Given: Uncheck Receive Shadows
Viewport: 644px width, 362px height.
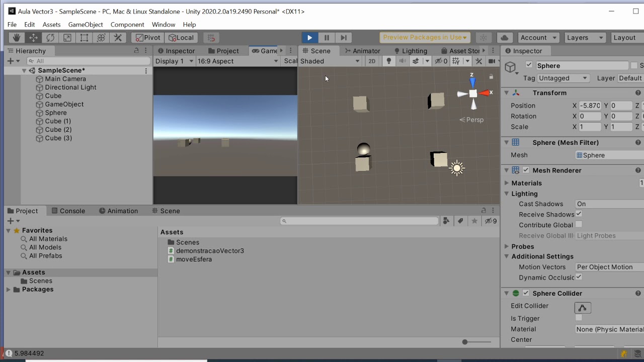Looking at the screenshot, I should pos(579,214).
